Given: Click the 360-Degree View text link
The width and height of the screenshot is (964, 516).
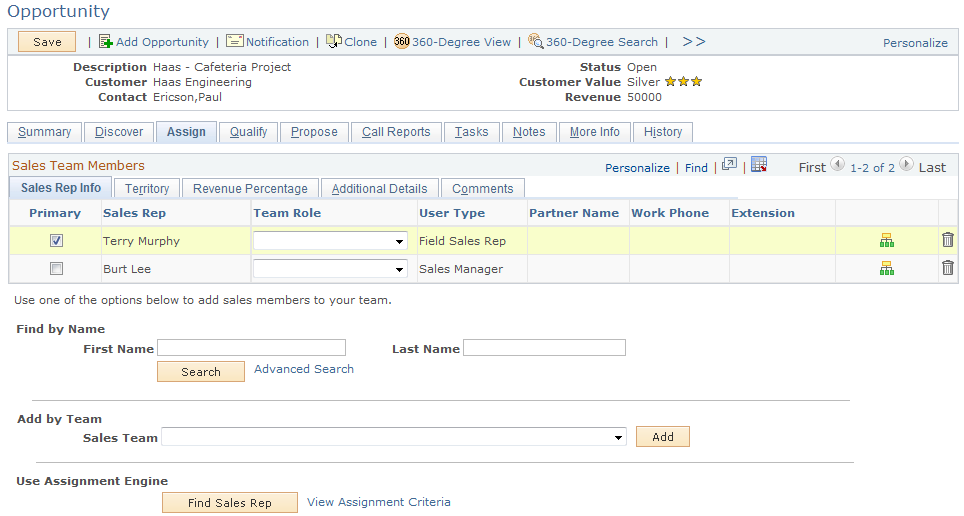Looking at the screenshot, I should pyautogui.click(x=461, y=42).
